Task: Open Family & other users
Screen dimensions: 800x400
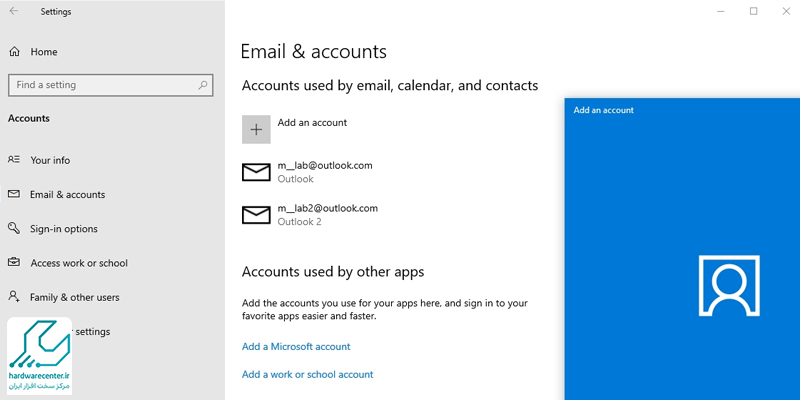Action: 74,297
